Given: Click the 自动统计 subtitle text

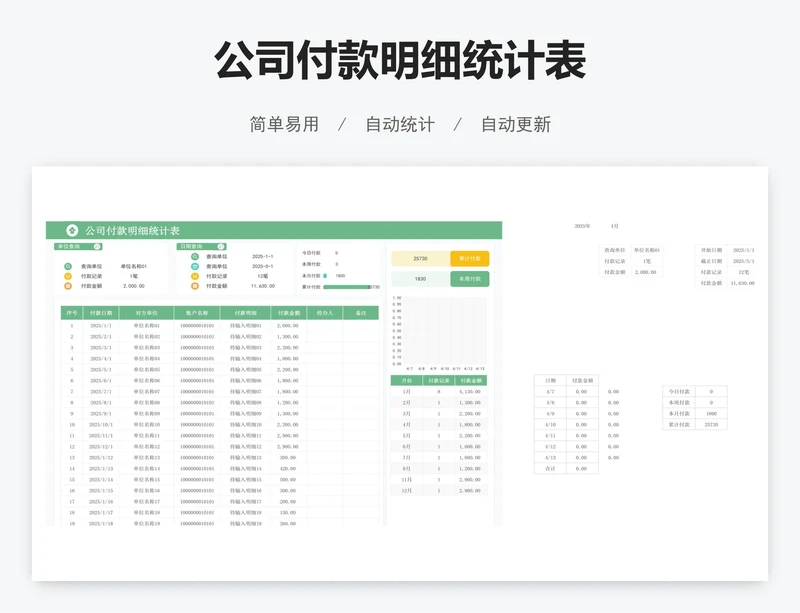Looking at the screenshot, I should [x=400, y=124].
